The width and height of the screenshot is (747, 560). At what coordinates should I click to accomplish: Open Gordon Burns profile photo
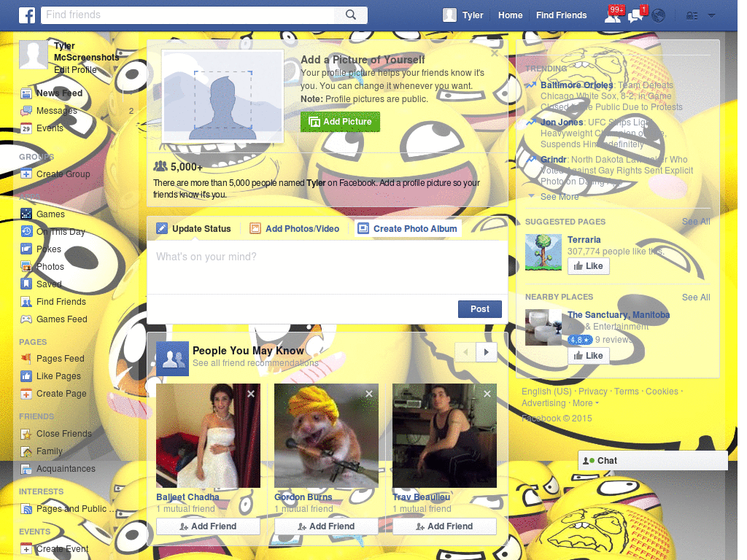[x=326, y=436]
